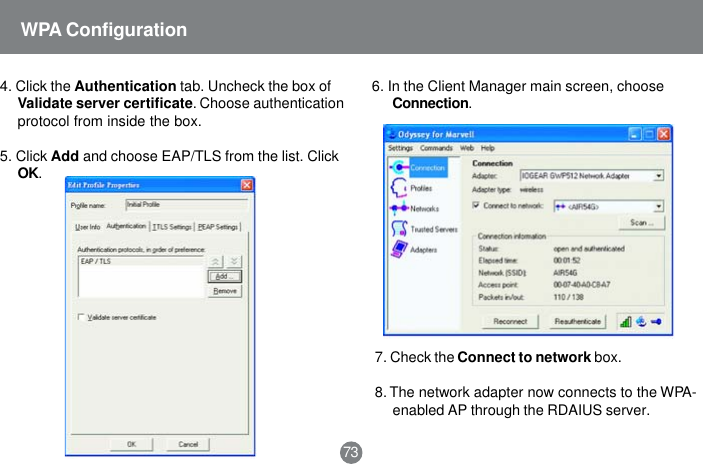Click the Reconnect button

(510, 321)
